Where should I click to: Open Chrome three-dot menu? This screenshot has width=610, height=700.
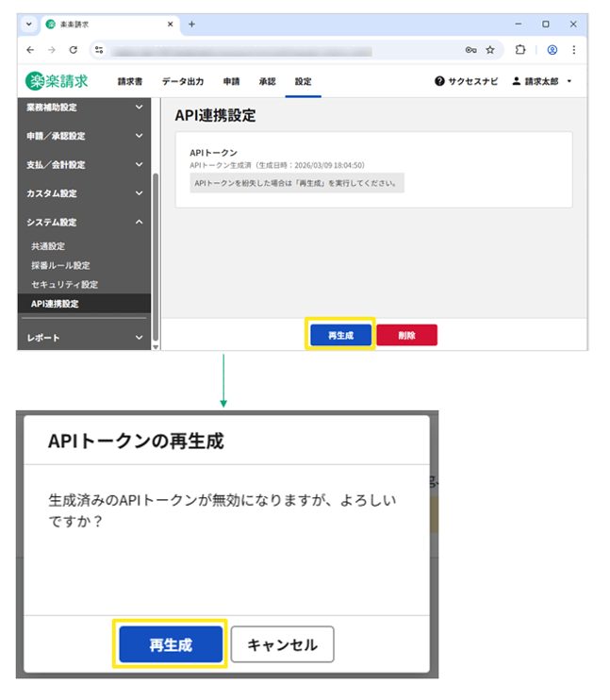[x=574, y=50]
